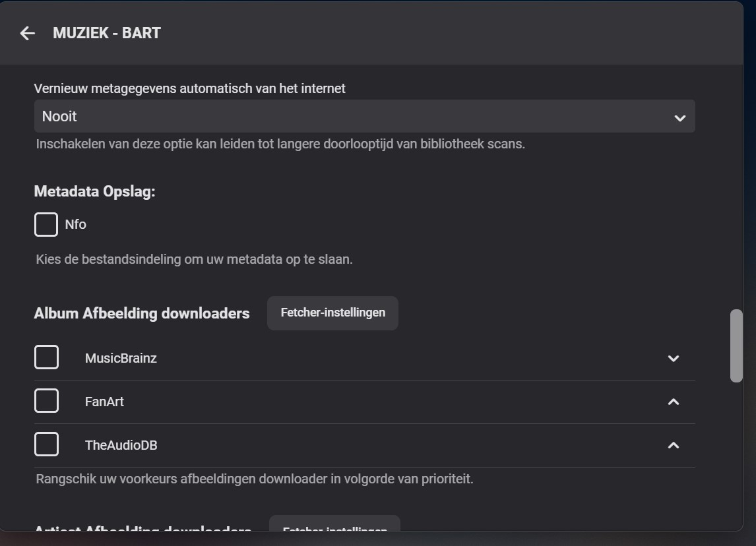Click the 'Album Afbeelding downloaders' heading
Screen dimensions: 756x546
click(x=142, y=313)
